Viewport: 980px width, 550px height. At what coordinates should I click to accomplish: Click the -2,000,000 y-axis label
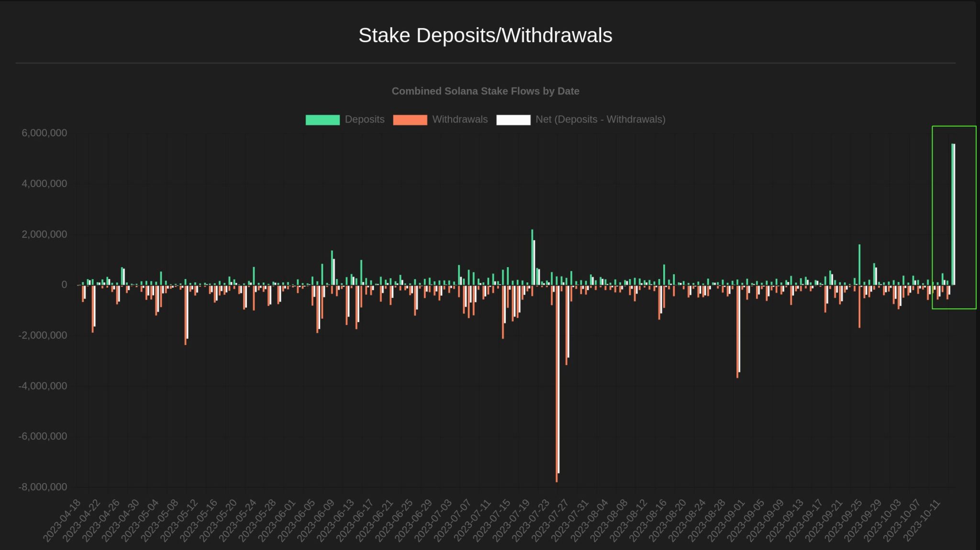point(43,336)
